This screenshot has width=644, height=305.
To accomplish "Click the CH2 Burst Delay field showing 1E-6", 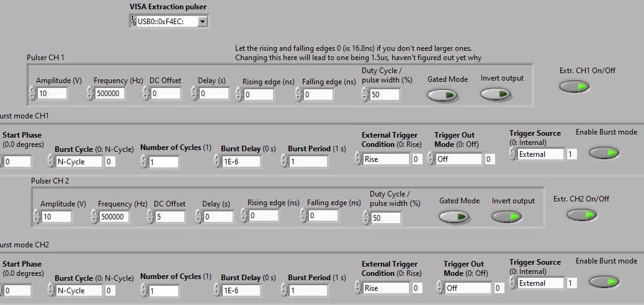I will tap(241, 290).
